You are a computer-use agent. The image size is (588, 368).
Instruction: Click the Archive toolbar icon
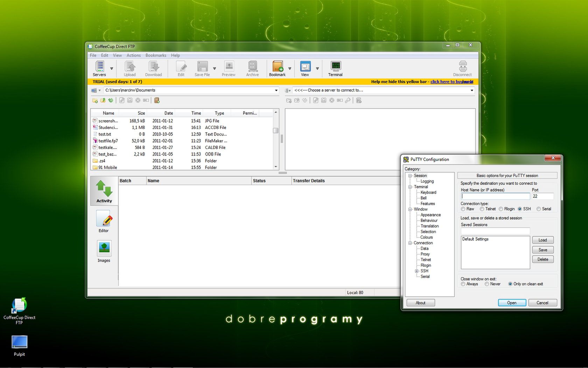[252, 68]
